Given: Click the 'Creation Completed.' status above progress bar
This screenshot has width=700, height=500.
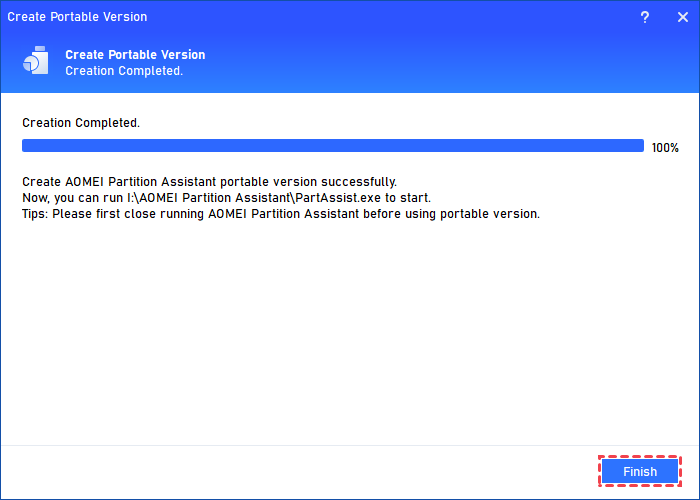Looking at the screenshot, I should (81, 123).
